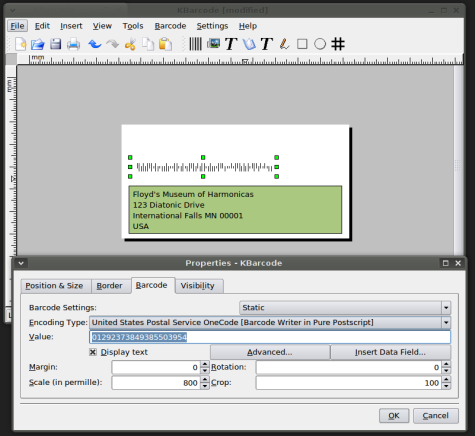Save the label with the floppy icon
Screen dimensions: 475x436
pyautogui.click(x=56, y=44)
